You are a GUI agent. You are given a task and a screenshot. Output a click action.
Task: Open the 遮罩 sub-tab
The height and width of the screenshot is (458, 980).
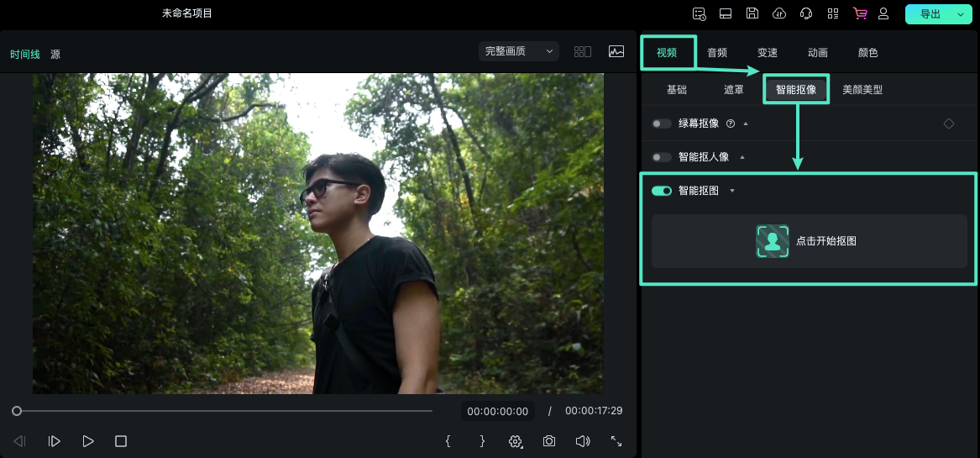[x=734, y=89]
